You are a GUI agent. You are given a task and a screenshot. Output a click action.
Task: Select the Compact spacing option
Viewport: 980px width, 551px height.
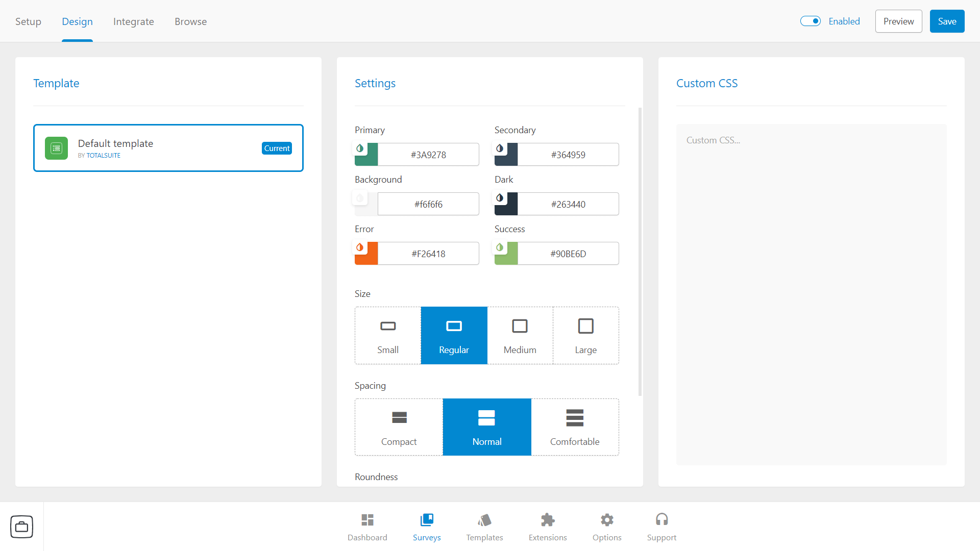[x=399, y=427]
